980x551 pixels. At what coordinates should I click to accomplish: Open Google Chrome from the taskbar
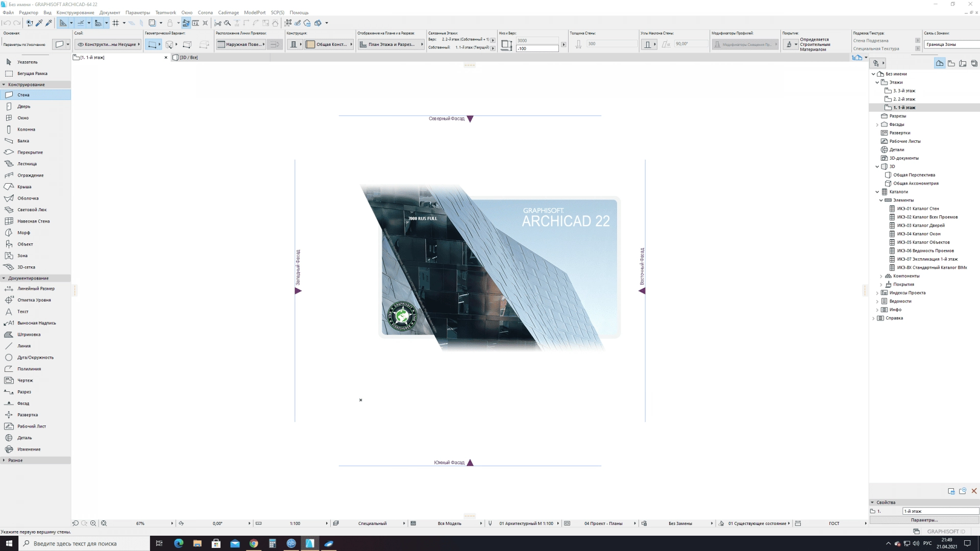pos(254,543)
